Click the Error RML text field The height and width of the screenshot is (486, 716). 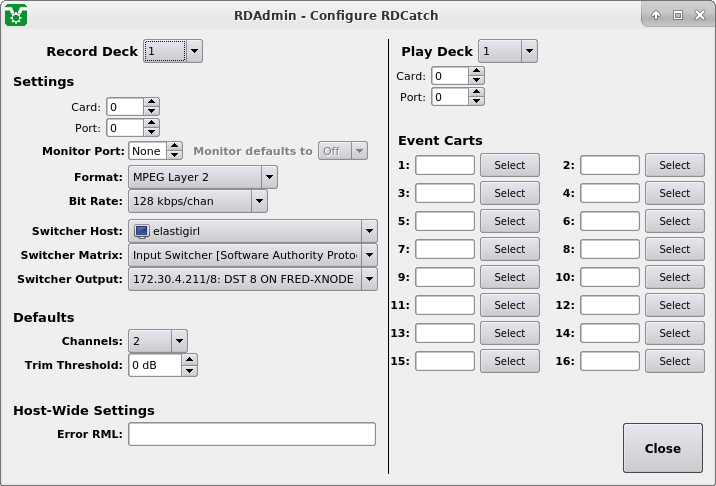pos(252,434)
